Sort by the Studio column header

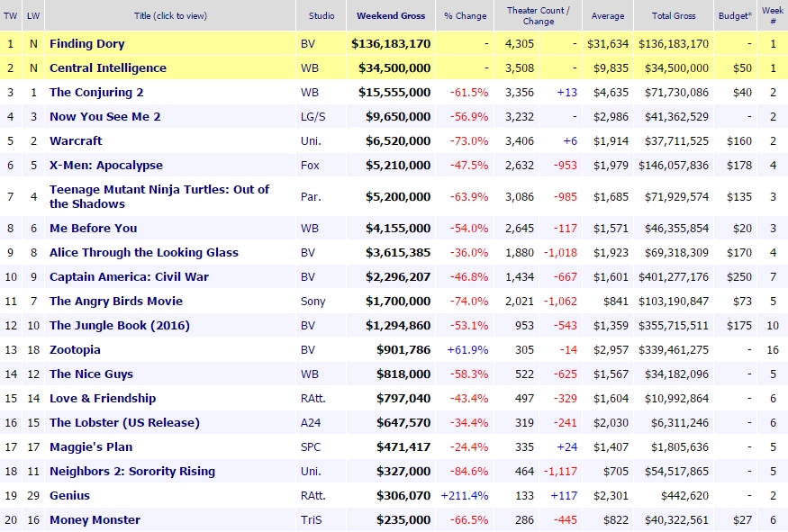pos(322,15)
